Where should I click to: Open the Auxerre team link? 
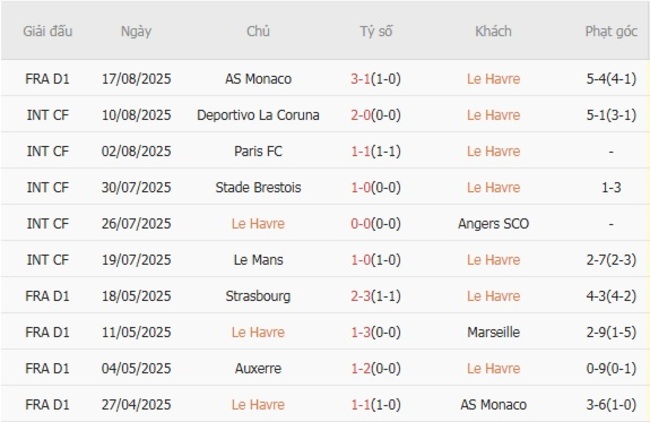point(258,368)
